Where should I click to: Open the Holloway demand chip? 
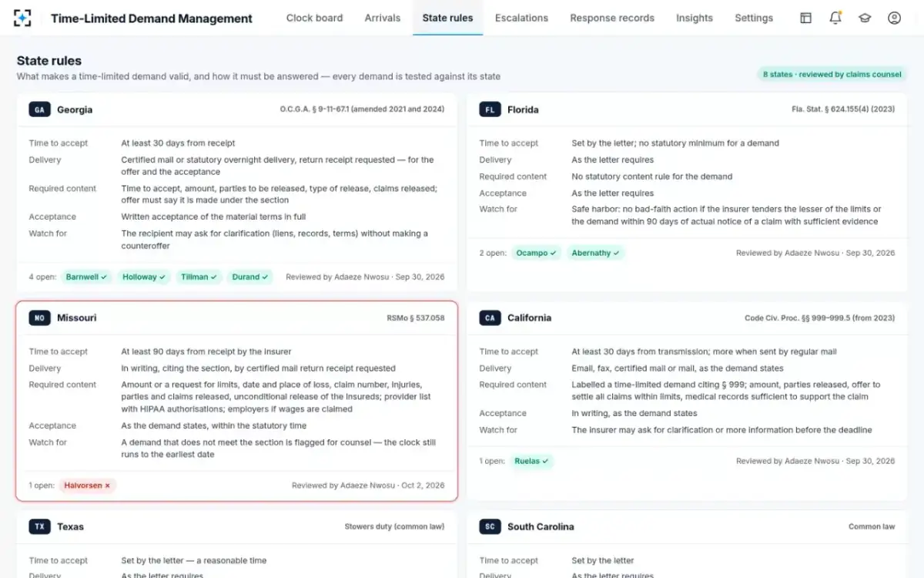coord(144,277)
